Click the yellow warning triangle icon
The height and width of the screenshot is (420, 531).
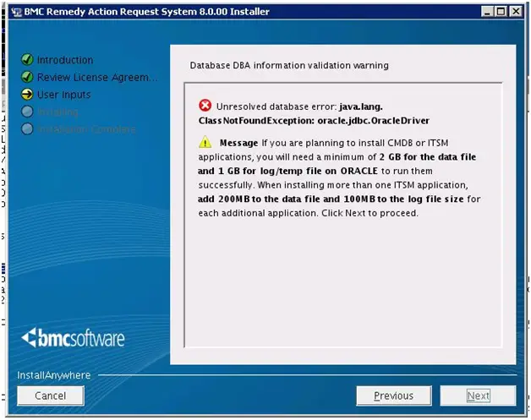click(x=205, y=142)
